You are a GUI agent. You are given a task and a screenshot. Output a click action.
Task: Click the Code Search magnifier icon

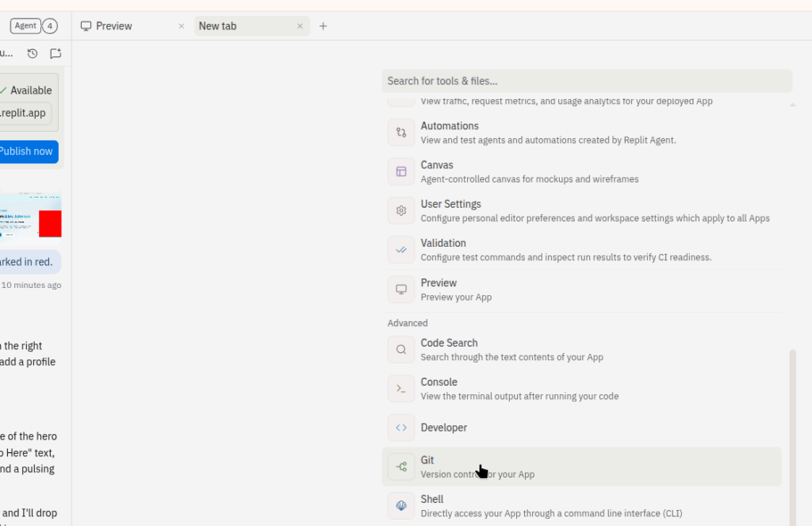[401, 349]
